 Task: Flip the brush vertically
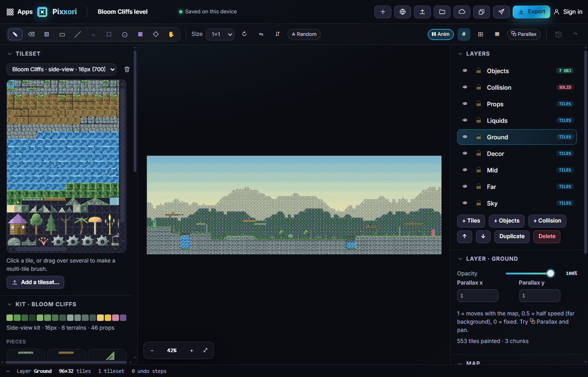pos(277,34)
